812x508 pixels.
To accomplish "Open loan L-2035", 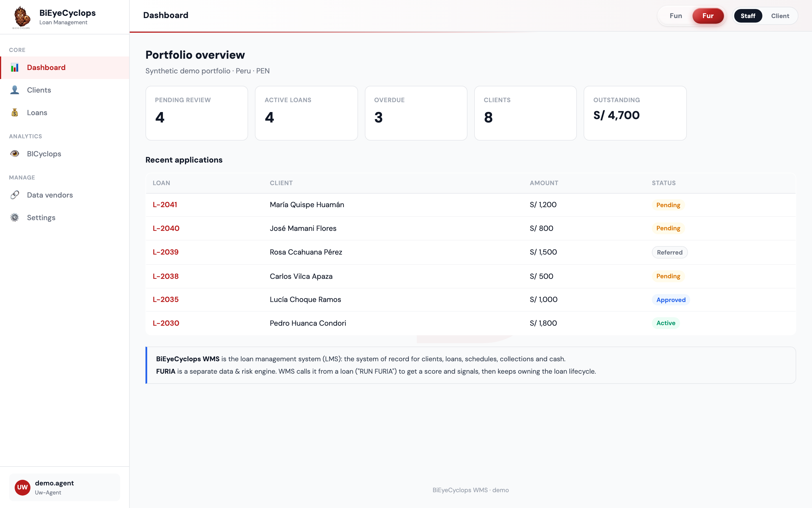I will [x=166, y=299].
